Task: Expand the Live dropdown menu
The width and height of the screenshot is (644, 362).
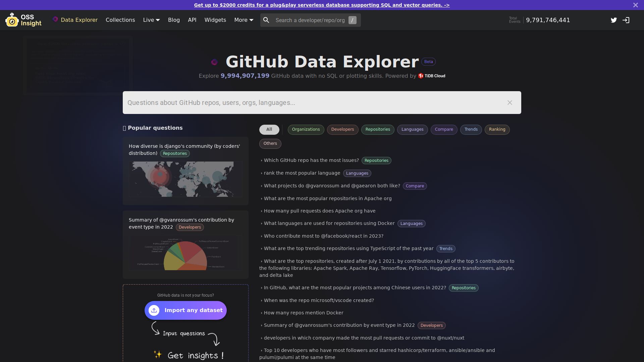Action: (x=151, y=20)
